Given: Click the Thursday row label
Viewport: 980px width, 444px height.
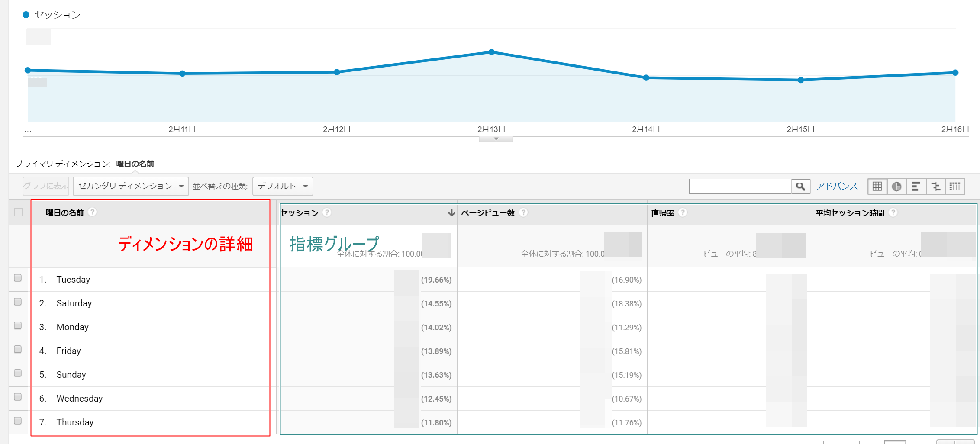Looking at the screenshot, I should 75,422.
